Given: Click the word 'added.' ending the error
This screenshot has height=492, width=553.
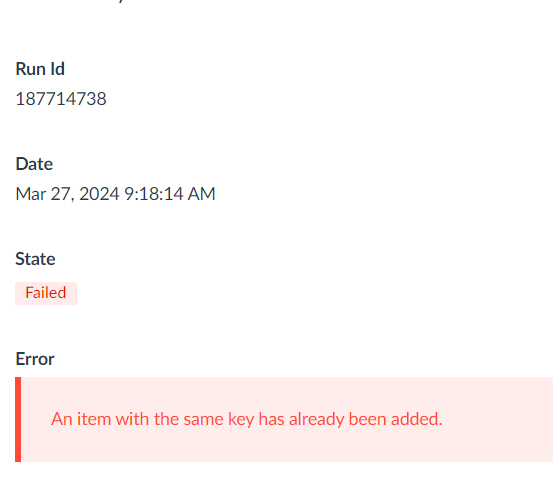Looking at the screenshot, I should [x=417, y=419].
